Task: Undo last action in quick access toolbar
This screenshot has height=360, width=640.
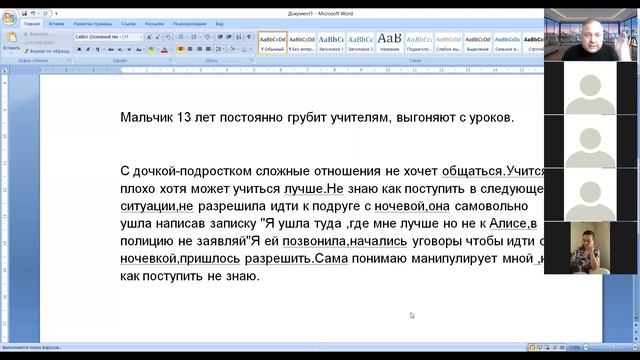Action: tap(33, 13)
